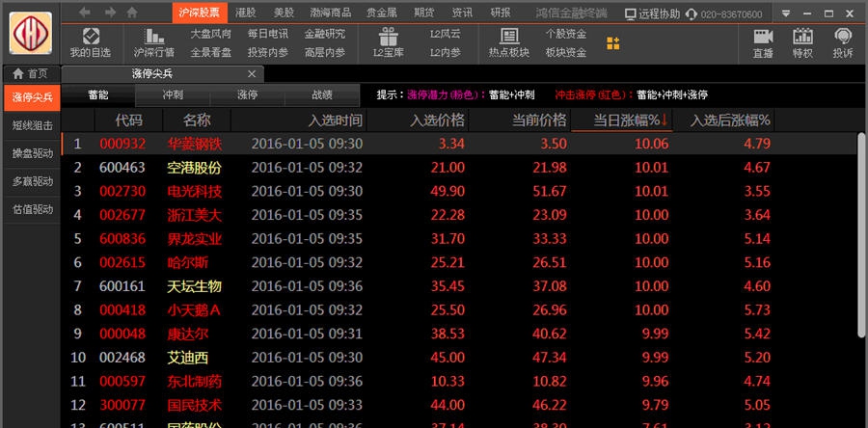Close the 涨停尖兵 tab
Viewport: 868px width, 428px height.
coord(252,73)
